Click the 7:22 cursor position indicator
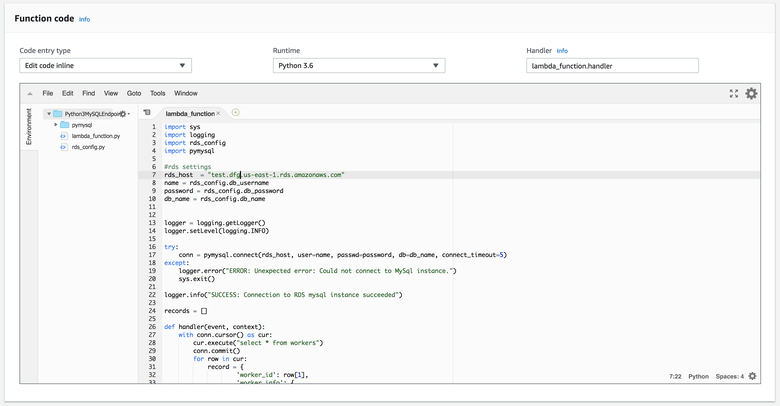This screenshot has height=406, width=780. (675, 376)
